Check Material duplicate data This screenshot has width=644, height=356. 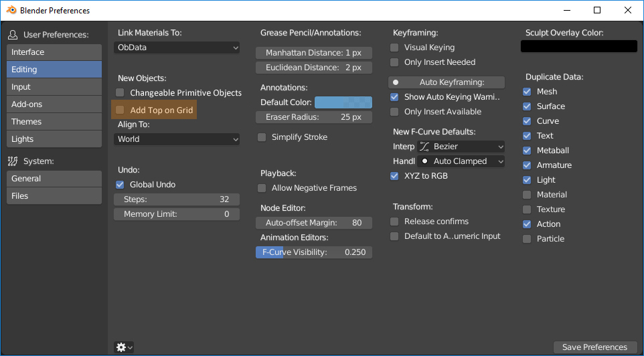(527, 195)
